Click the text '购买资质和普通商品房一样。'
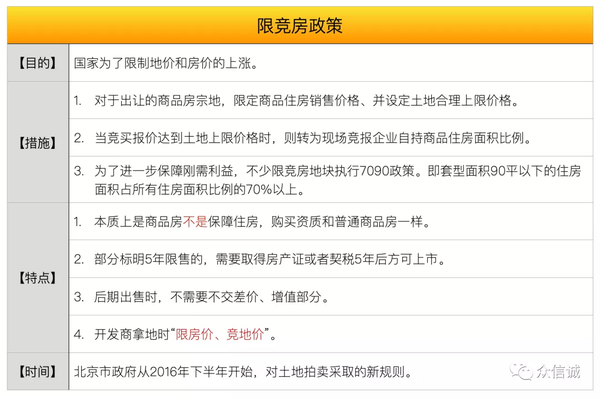Image resolution: width=600 pixels, height=398 pixels. (x=351, y=221)
